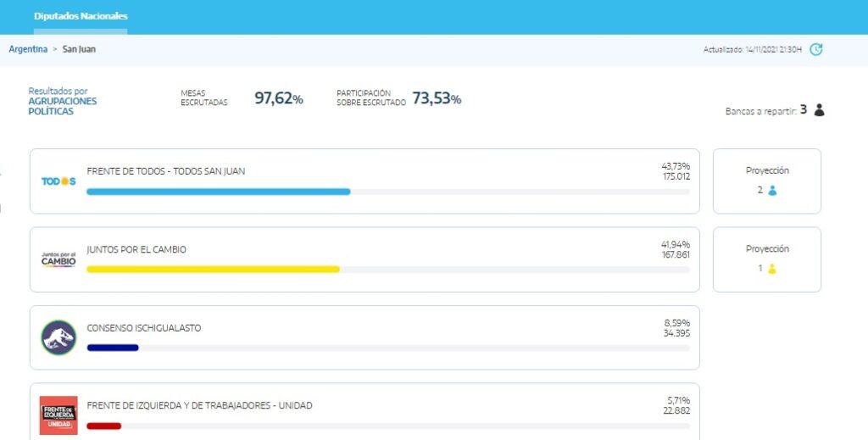The image size is (868, 440).
Task: Go to Argentina breadcrumb link
Action: [28, 49]
